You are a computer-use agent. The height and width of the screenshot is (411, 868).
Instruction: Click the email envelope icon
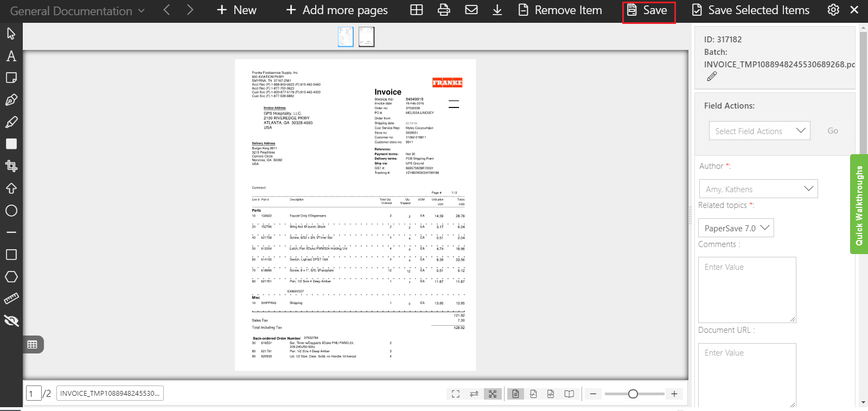point(471,10)
